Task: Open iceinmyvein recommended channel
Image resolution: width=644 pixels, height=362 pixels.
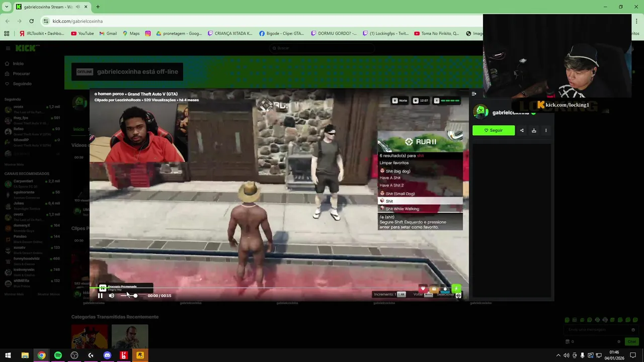Action: click(x=32, y=272)
